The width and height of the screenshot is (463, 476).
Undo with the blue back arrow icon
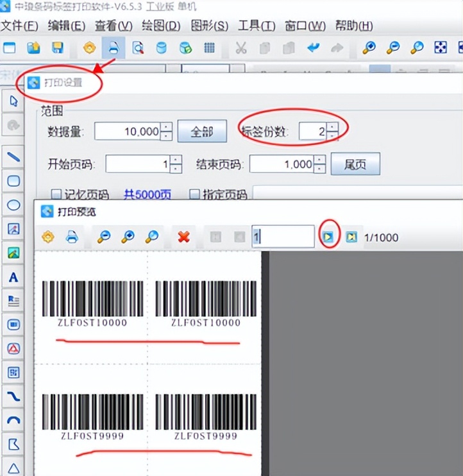(x=313, y=47)
